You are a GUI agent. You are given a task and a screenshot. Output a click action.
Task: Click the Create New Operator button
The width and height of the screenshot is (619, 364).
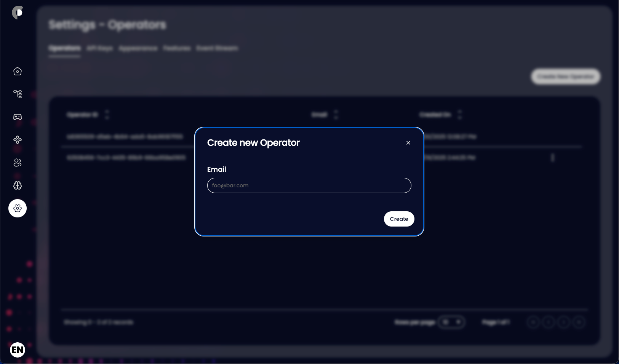tap(565, 77)
